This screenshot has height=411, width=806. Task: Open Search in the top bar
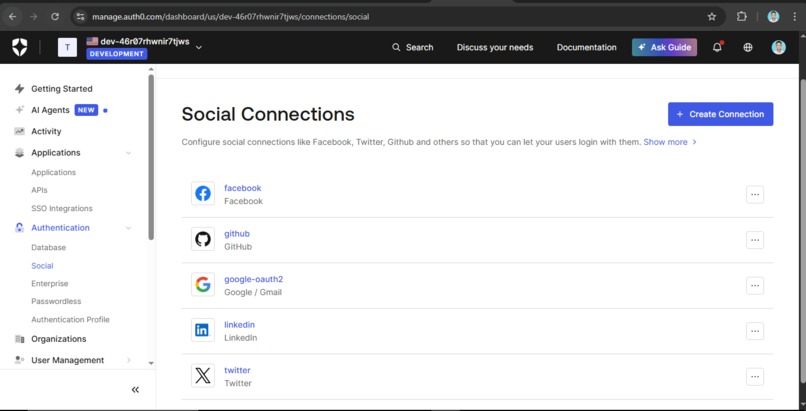[x=413, y=47]
